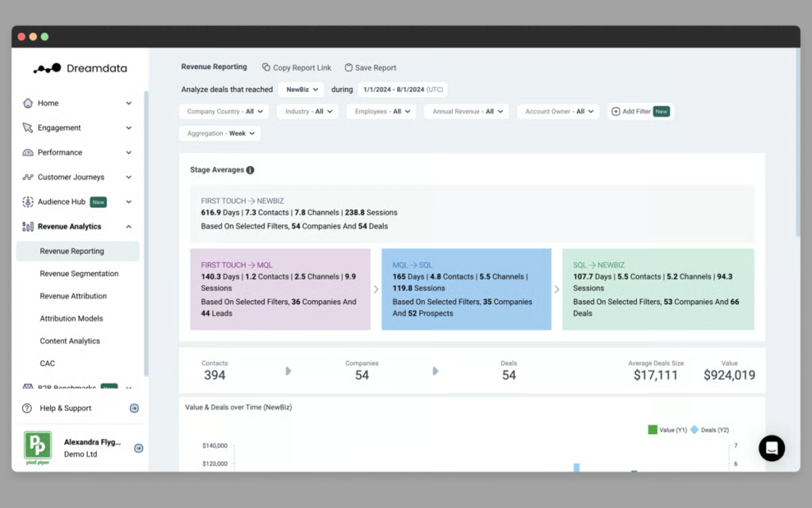Expand the Performance menu chevron
This screenshot has width=812, height=508.
[x=128, y=152]
